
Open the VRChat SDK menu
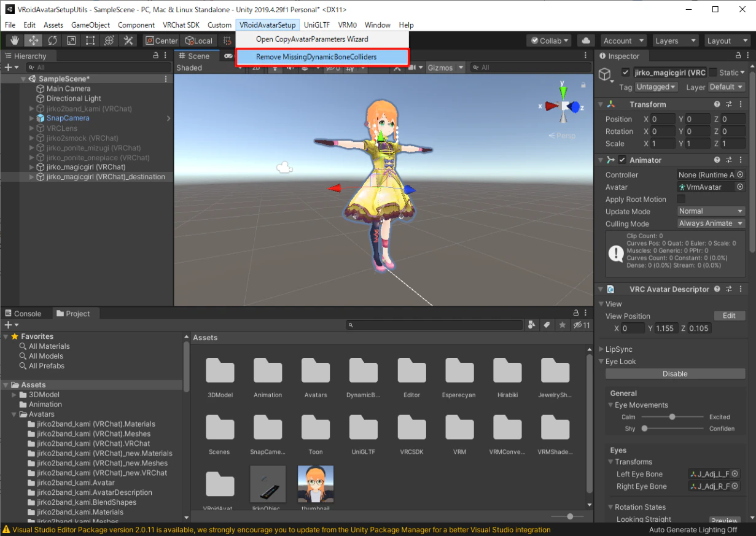pos(181,25)
